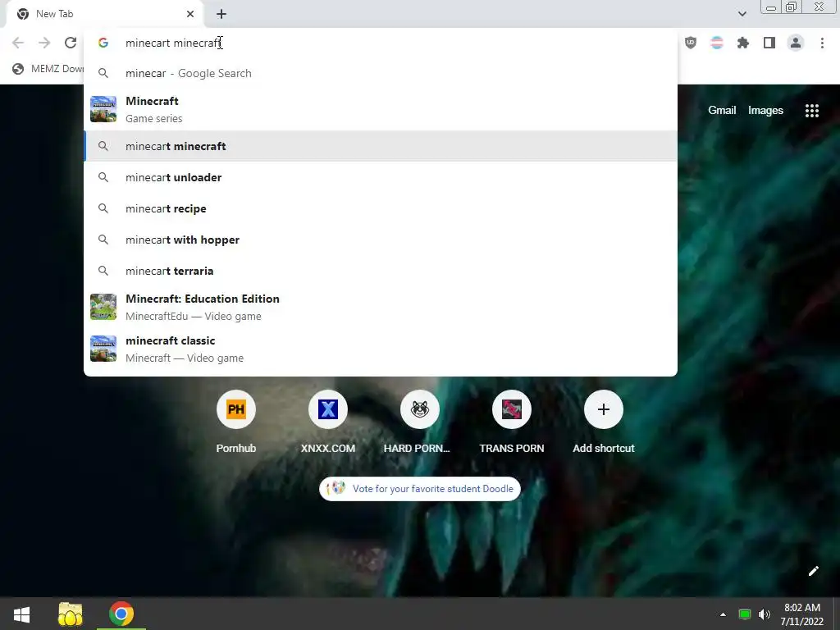840x630 pixels.
Task: Choose the 'minecart unloader' suggestion
Action: click(x=381, y=177)
